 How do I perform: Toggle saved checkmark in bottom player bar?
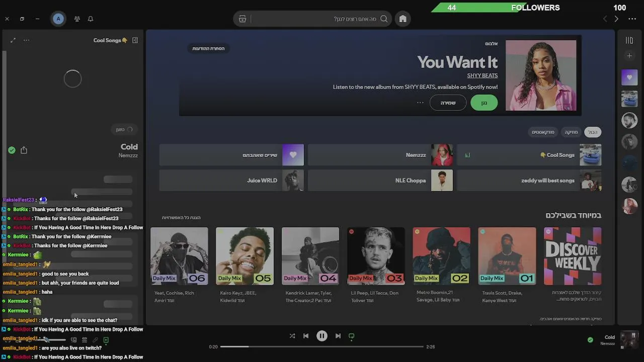(590, 340)
